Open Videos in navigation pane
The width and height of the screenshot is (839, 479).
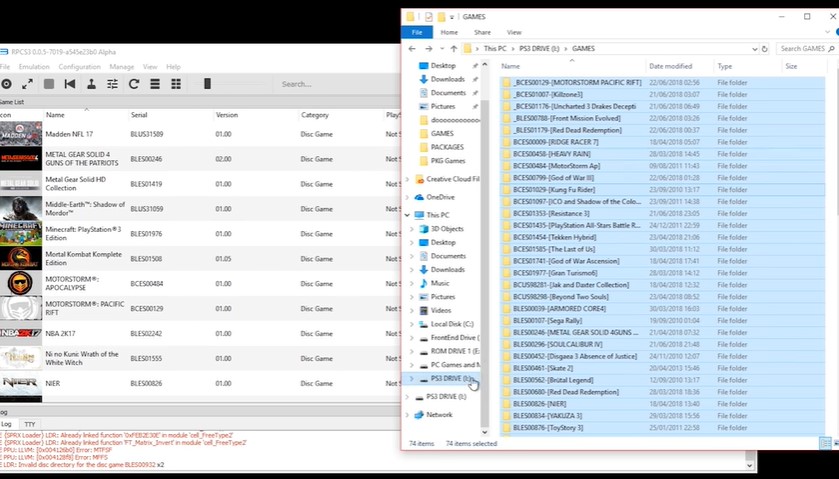[441, 310]
